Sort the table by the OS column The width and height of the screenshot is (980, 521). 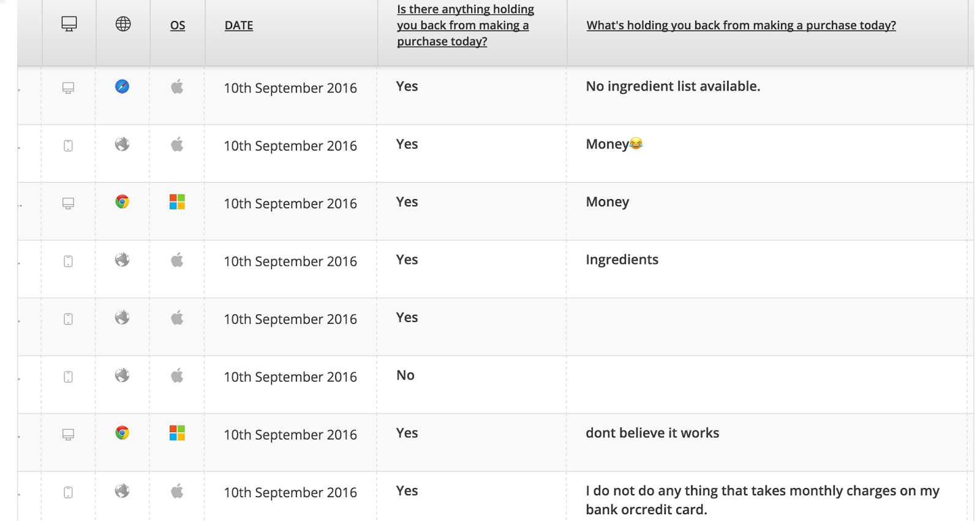point(178,25)
